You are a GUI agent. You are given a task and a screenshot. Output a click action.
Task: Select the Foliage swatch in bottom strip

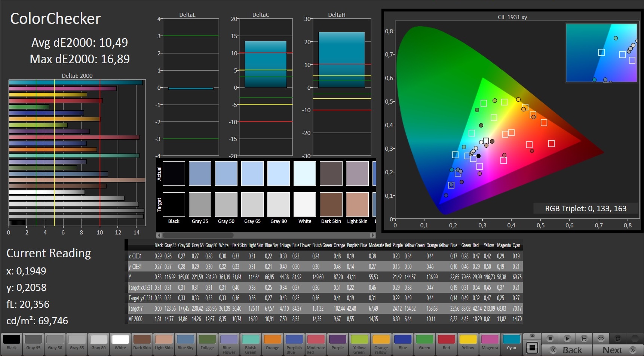pos(207,344)
